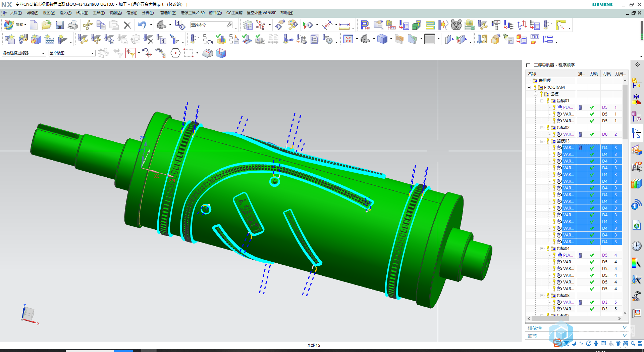
Task: Toggle lightbulb of VAR... operation with D8 tool
Action: (x=554, y=134)
